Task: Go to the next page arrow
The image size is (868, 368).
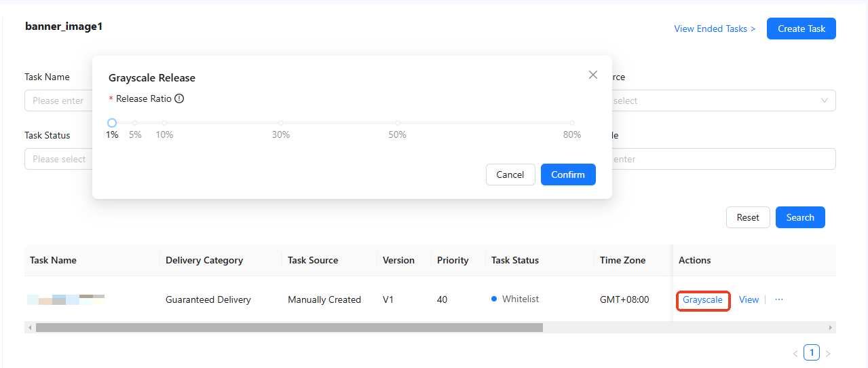Action: [x=828, y=353]
